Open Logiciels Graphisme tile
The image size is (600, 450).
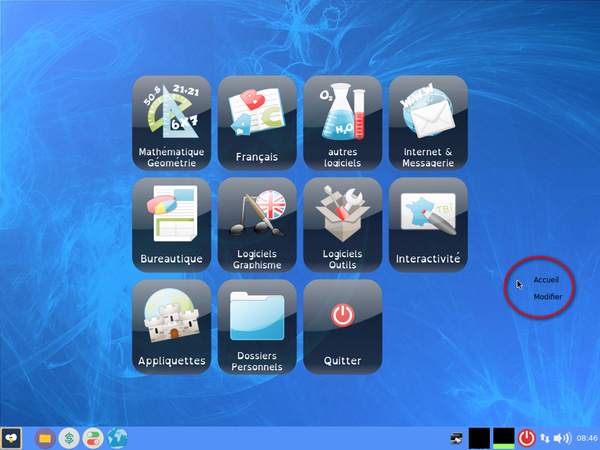(257, 225)
